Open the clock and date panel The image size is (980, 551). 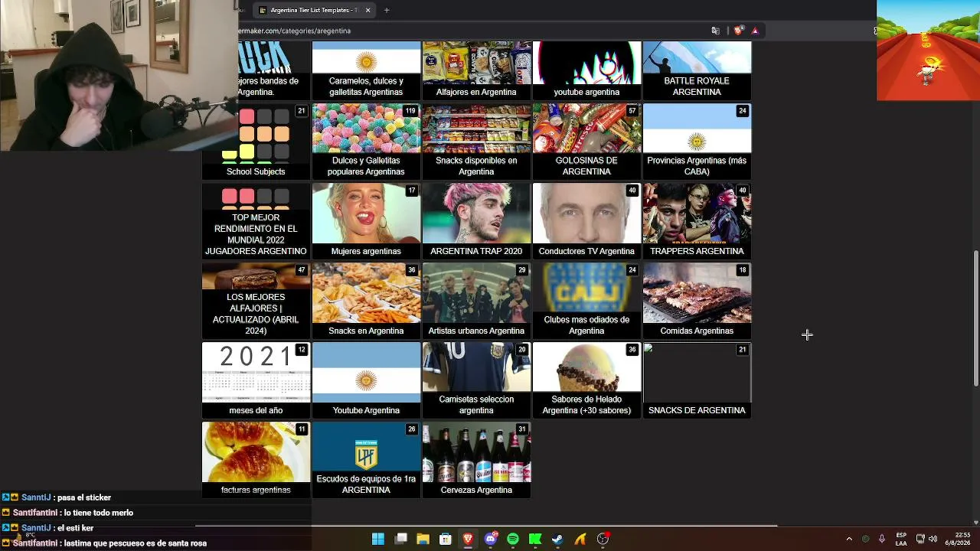(x=962, y=539)
